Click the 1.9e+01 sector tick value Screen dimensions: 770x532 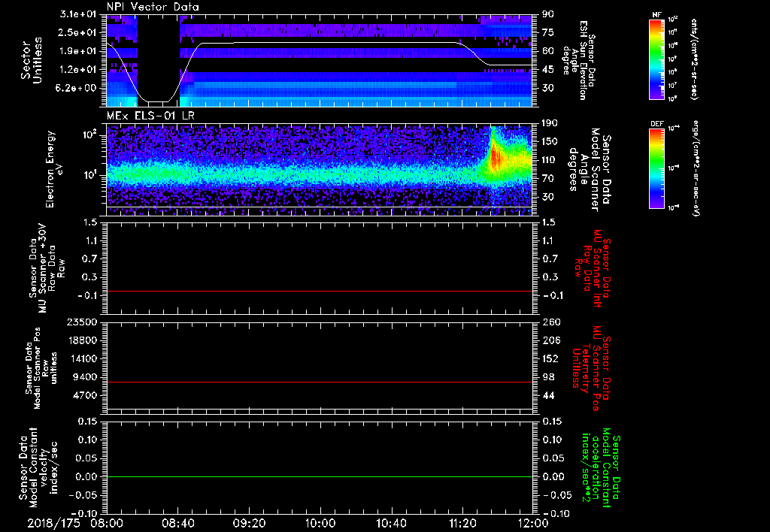tap(77, 51)
